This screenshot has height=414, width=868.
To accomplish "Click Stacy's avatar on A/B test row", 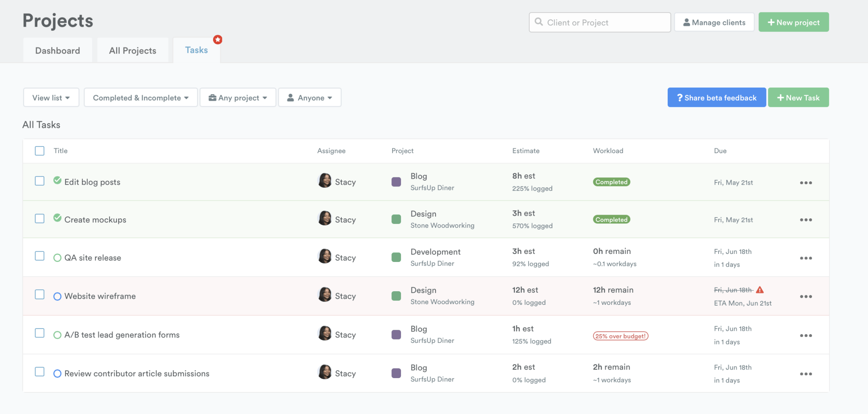I will tap(325, 333).
